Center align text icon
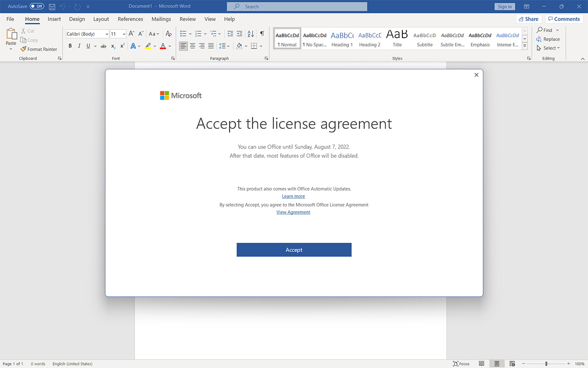The width and height of the screenshot is (588, 368). click(192, 46)
